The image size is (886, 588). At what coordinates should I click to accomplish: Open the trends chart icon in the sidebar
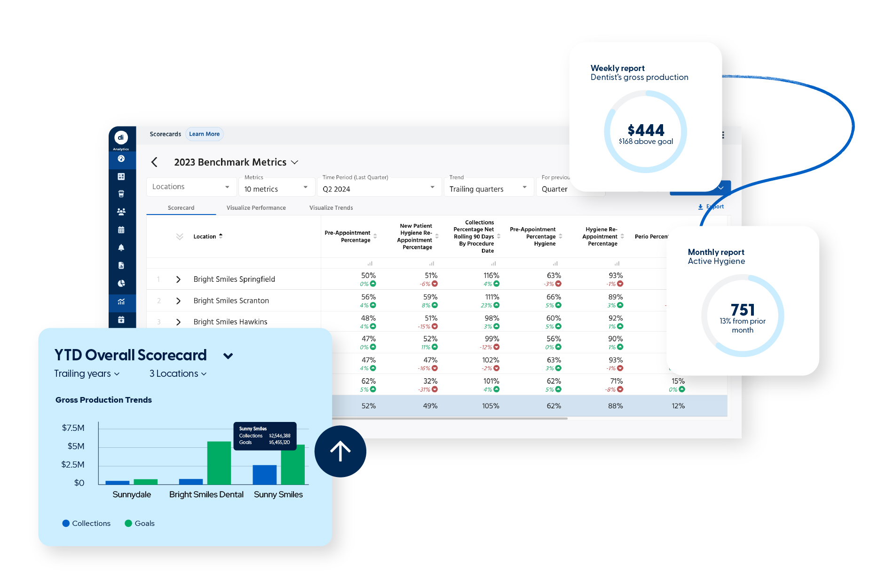[x=121, y=302]
